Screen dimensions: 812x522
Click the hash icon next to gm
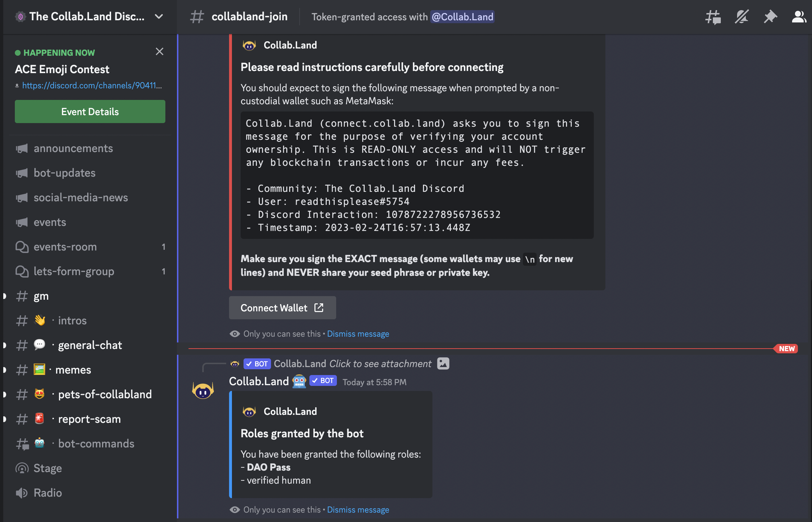coord(22,296)
